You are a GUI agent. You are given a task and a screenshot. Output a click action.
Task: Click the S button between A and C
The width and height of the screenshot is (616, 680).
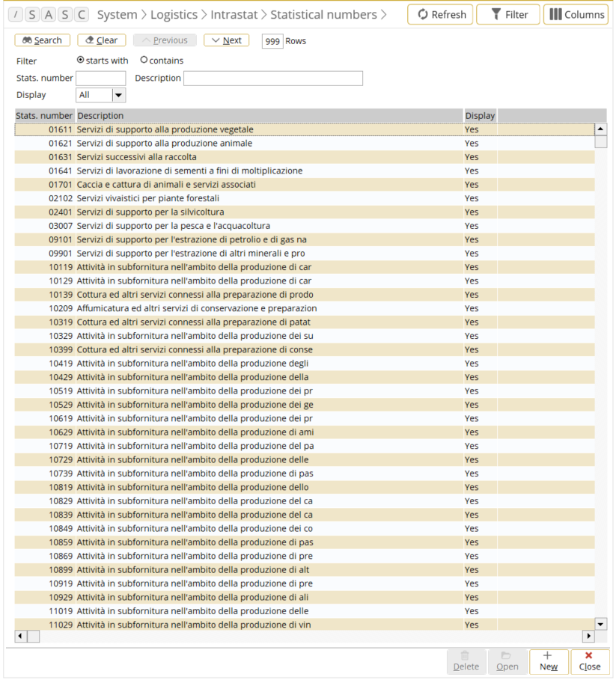pyautogui.click(x=65, y=15)
